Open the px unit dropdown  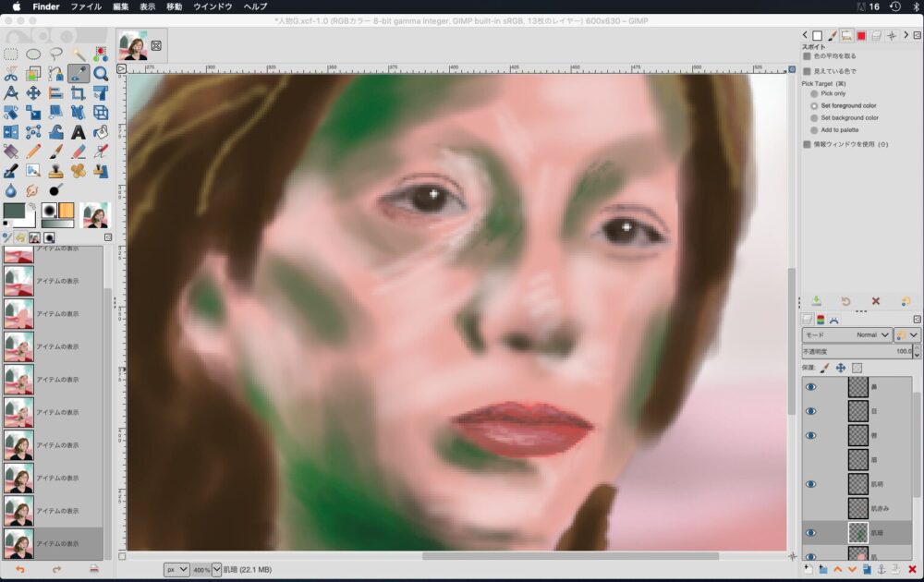(x=176, y=570)
